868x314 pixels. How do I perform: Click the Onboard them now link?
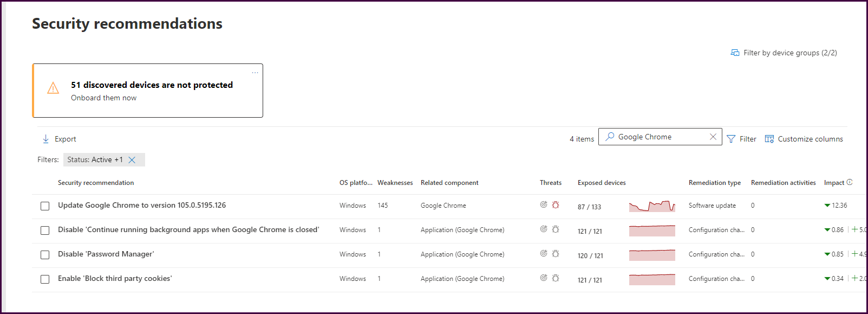pyautogui.click(x=103, y=98)
